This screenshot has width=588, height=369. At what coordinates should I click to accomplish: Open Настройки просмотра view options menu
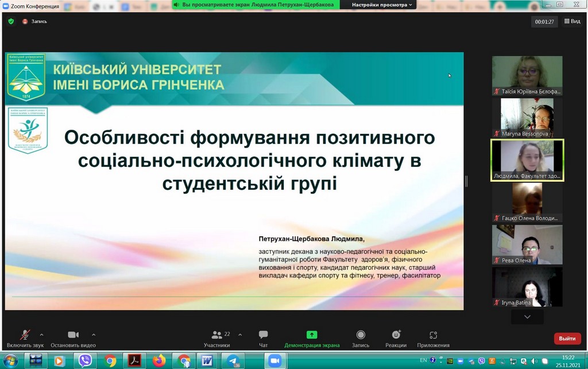point(382,5)
